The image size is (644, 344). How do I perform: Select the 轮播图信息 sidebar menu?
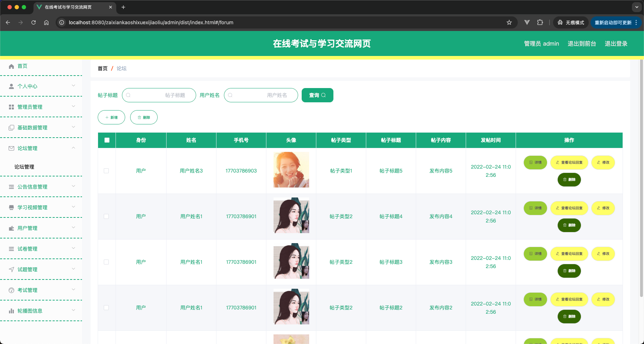41,311
